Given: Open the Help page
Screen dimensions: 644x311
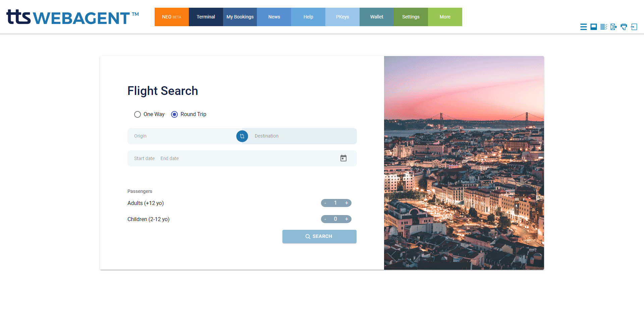Looking at the screenshot, I should coord(308,17).
